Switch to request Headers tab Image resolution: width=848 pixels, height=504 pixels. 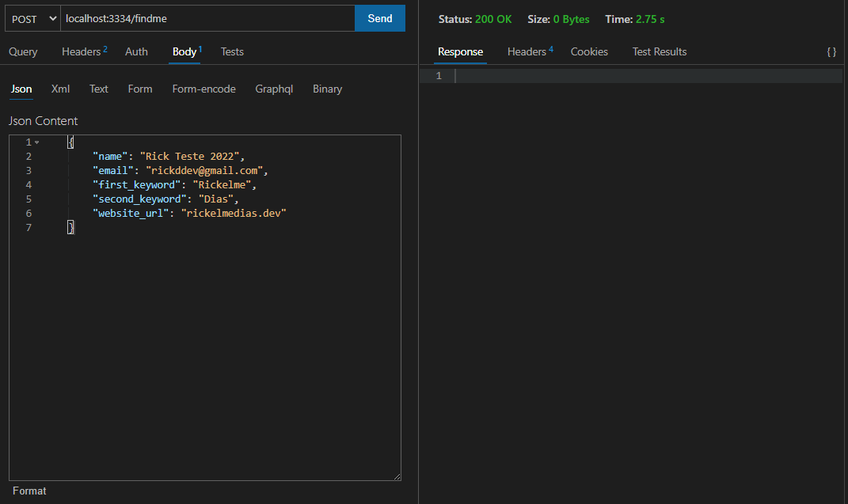coord(85,52)
